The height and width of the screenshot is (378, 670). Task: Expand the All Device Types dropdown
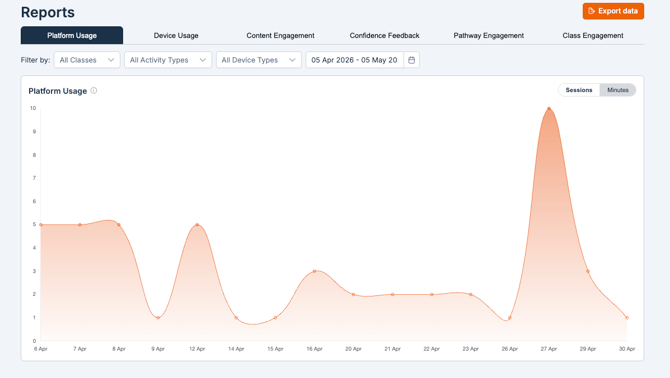tap(259, 60)
